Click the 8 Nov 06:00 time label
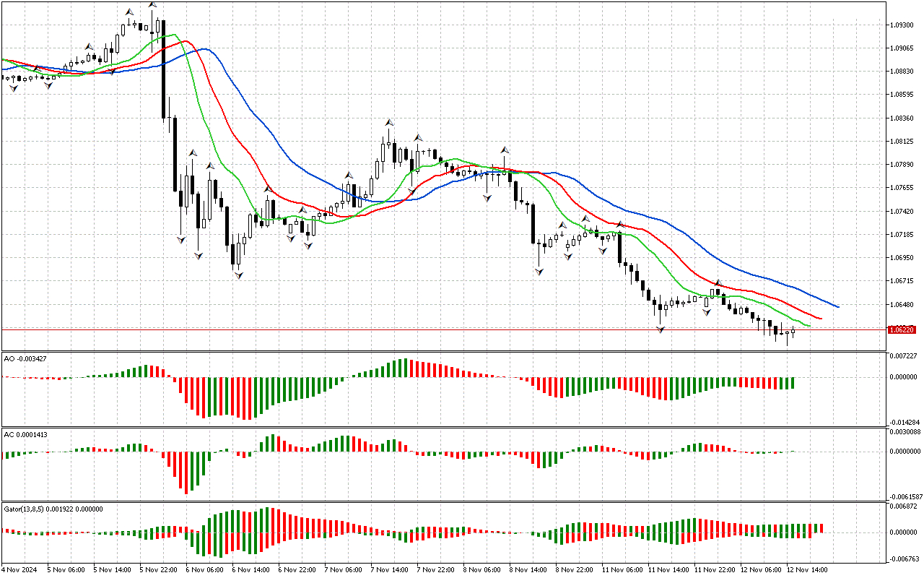This screenshot has height=578, width=924. (482, 570)
